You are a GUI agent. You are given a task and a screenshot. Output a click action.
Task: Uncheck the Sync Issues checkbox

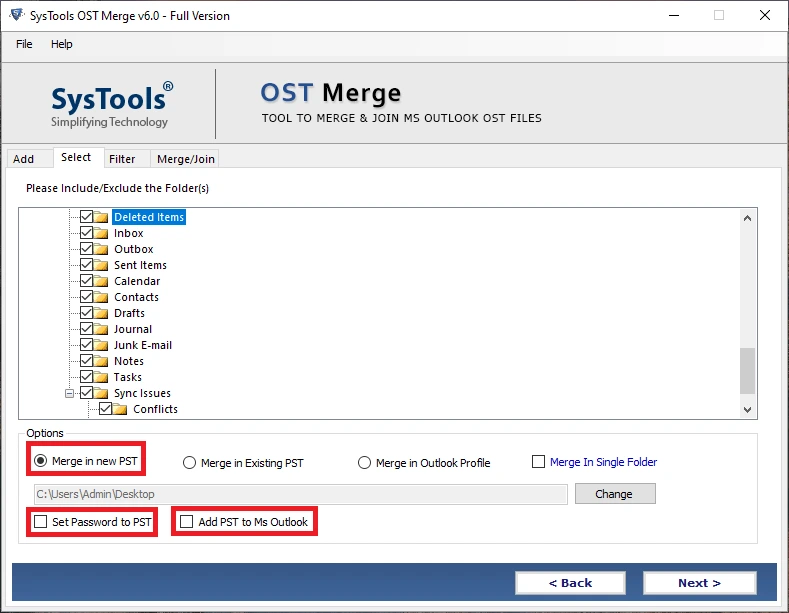click(x=87, y=393)
